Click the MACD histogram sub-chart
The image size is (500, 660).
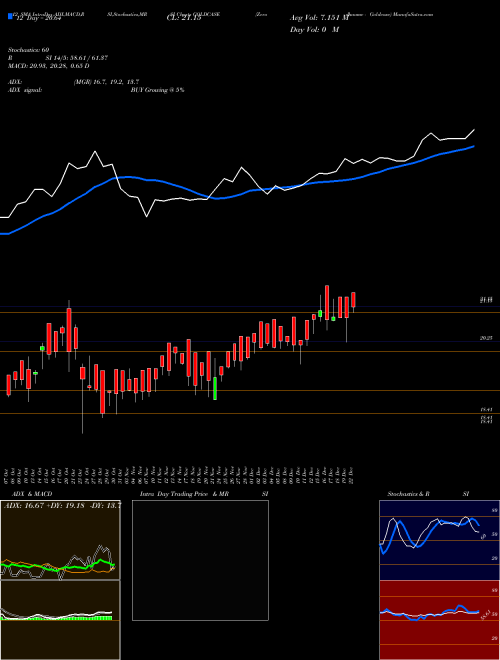tap(60, 620)
